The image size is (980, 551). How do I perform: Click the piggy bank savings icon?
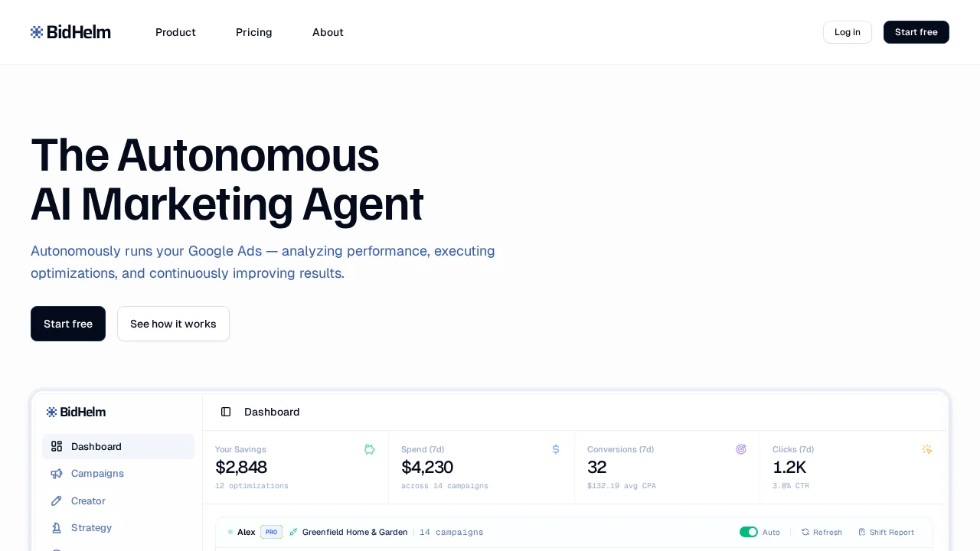370,449
